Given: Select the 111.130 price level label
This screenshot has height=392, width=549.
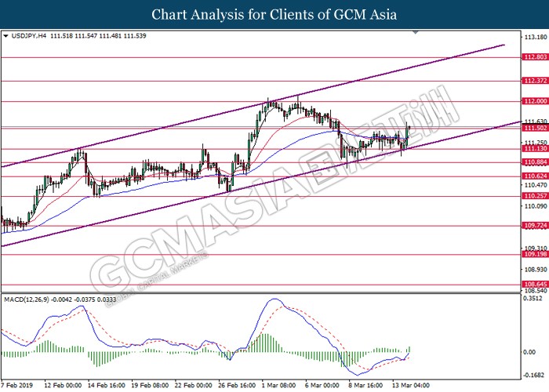Looking at the screenshot, I should point(536,149).
